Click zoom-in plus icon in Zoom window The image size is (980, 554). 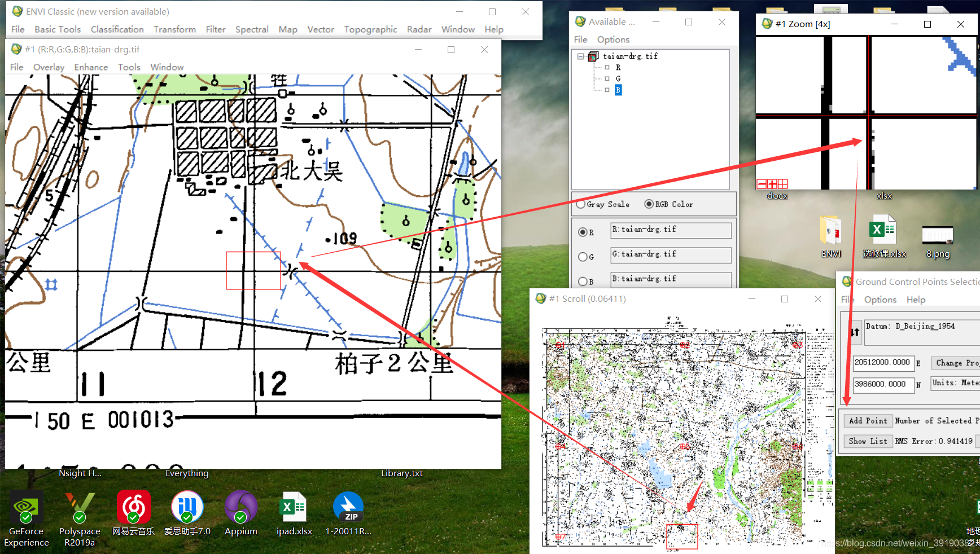(x=772, y=184)
